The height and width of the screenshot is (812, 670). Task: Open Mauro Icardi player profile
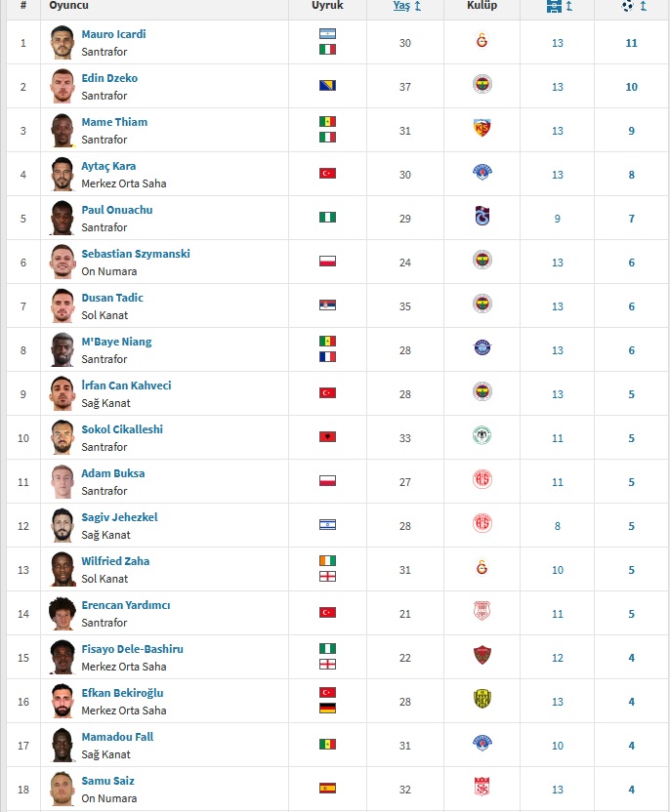click(113, 34)
